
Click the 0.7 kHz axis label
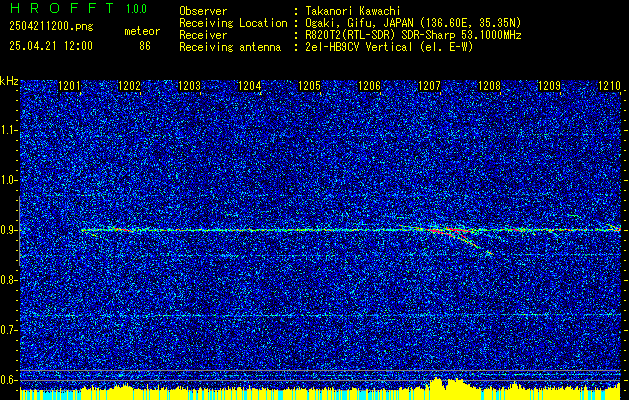(x=9, y=330)
